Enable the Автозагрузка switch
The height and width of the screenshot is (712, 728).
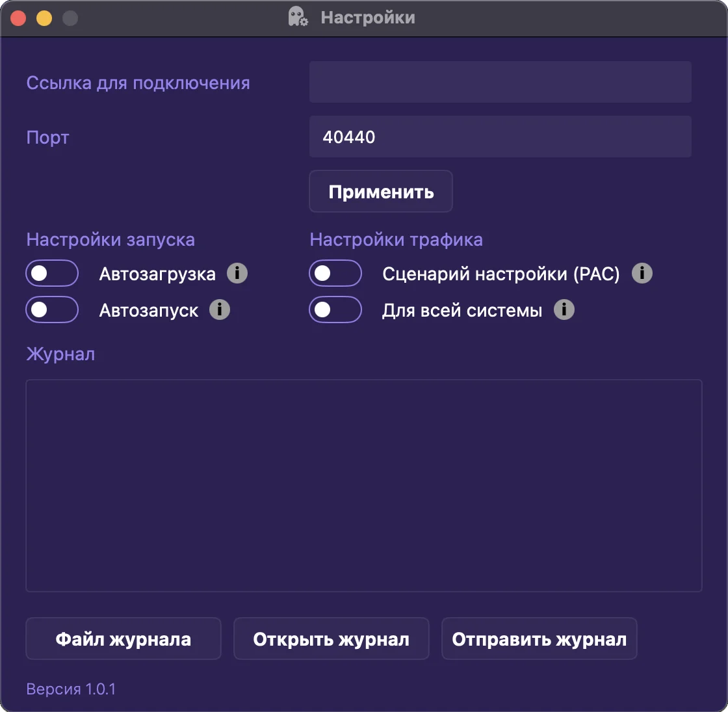52,273
